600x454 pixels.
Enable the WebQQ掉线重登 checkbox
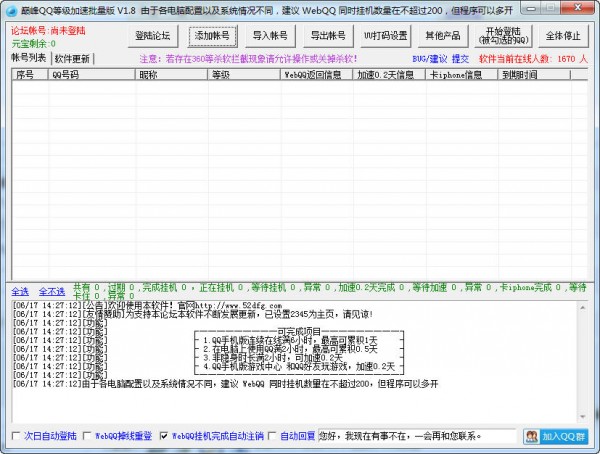87,436
